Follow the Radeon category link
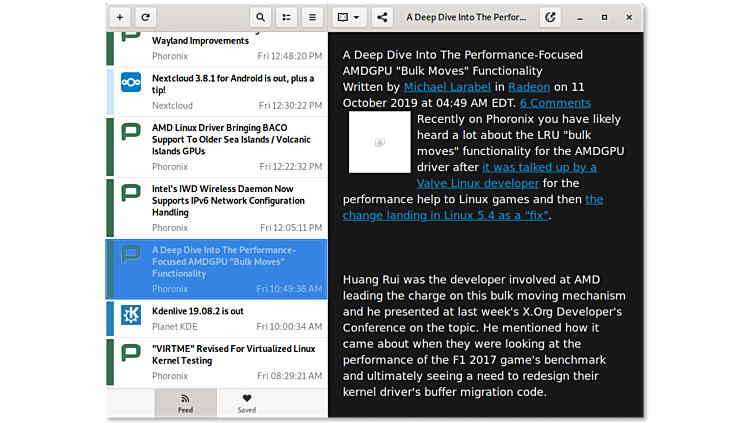Image resolution: width=752 pixels, height=423 pixels. point(529,87)
